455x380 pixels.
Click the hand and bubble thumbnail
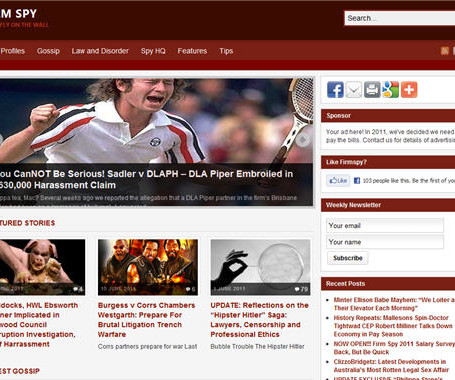tap(260, 267)
